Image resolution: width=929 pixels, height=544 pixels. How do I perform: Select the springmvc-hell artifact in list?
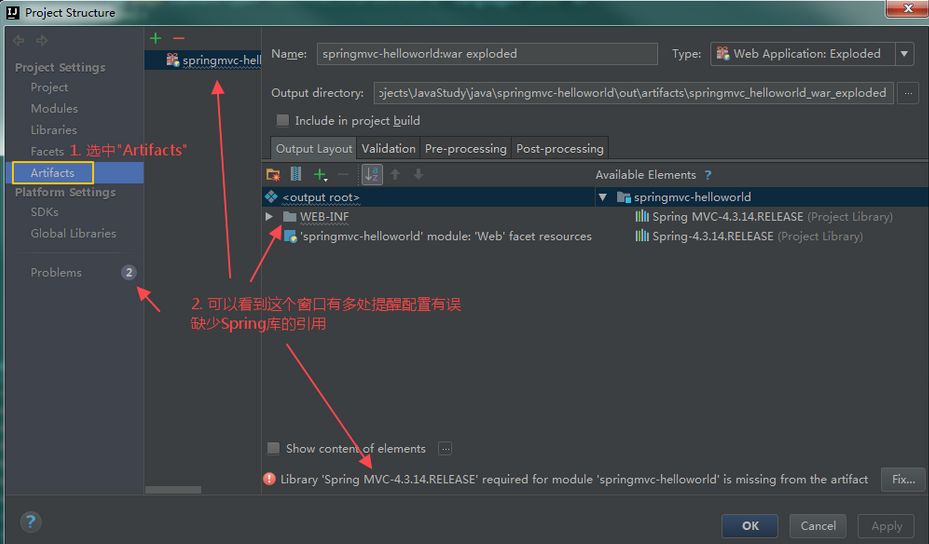203,60
